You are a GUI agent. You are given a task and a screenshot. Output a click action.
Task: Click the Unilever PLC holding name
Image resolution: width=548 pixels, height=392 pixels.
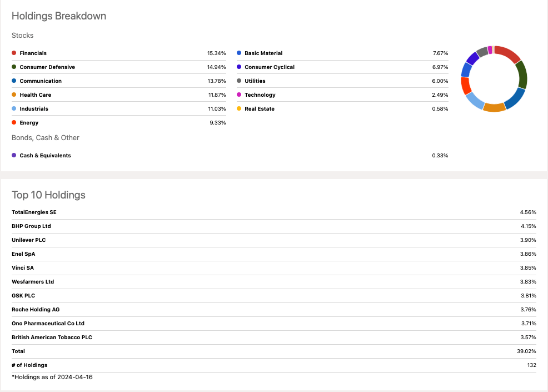coord(29,240)
